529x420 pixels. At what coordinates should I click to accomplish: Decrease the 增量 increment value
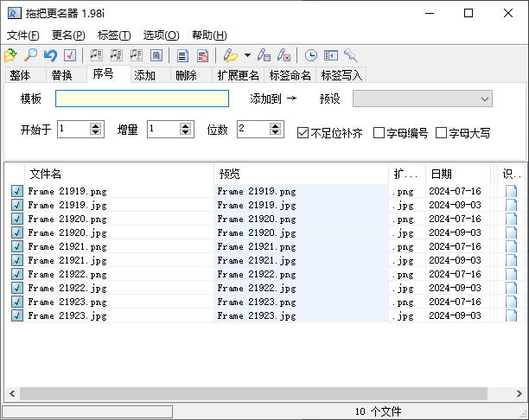point(185,132)
